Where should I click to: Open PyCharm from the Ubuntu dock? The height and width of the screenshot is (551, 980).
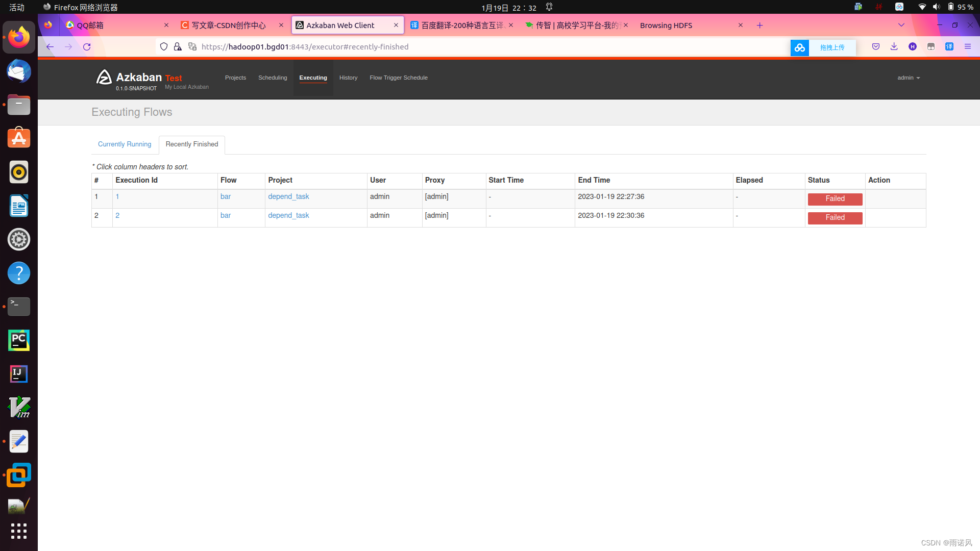pyautogui.click(x=19, y=340)
